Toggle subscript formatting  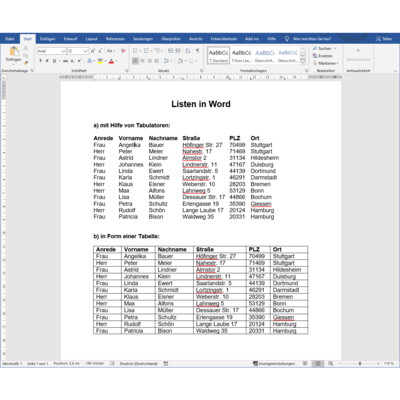(73, 61)
